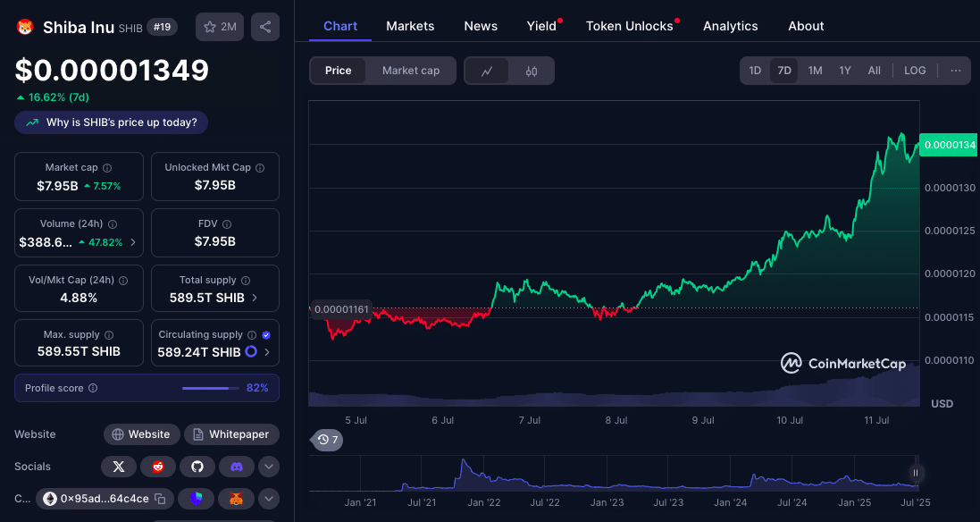Select Price chart toggle

(338, 71)
